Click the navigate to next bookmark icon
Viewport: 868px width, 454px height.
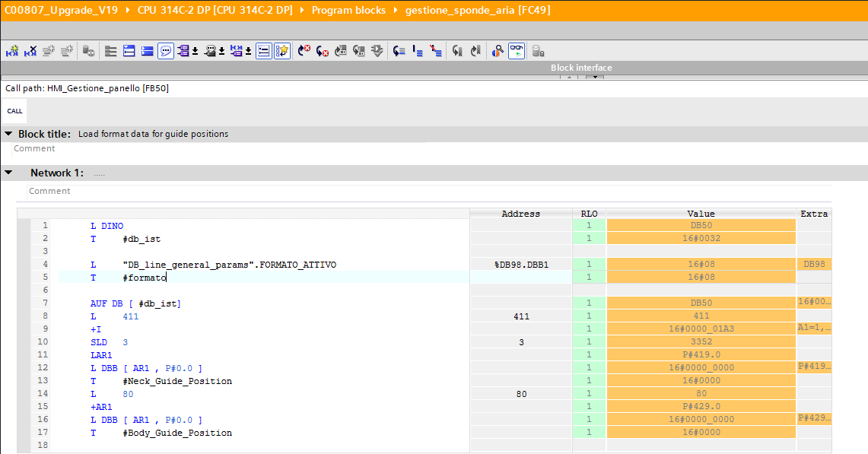point(475,51)
